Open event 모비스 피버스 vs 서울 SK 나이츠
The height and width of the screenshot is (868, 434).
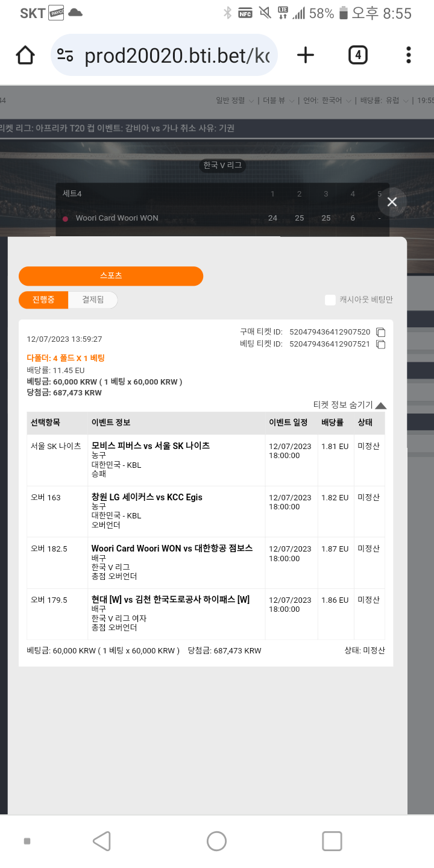pyautogui.click(x=151, y=446)
